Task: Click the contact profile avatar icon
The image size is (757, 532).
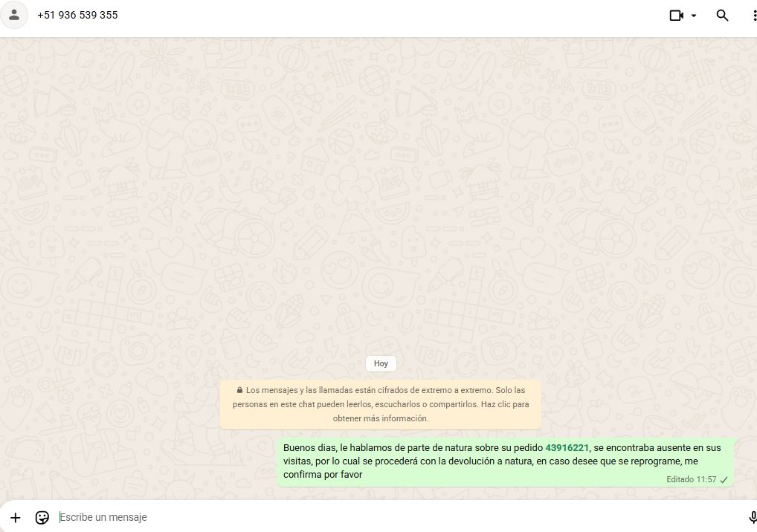Action: coord(13,15)
